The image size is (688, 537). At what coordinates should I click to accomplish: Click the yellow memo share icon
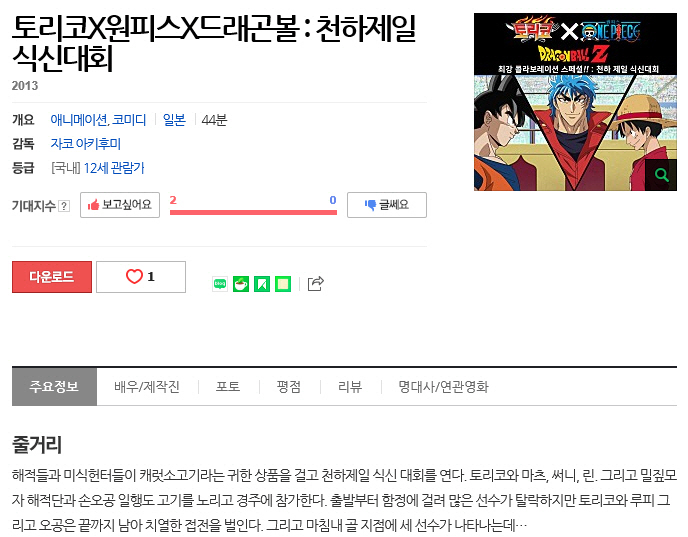(x=283, y=284)
